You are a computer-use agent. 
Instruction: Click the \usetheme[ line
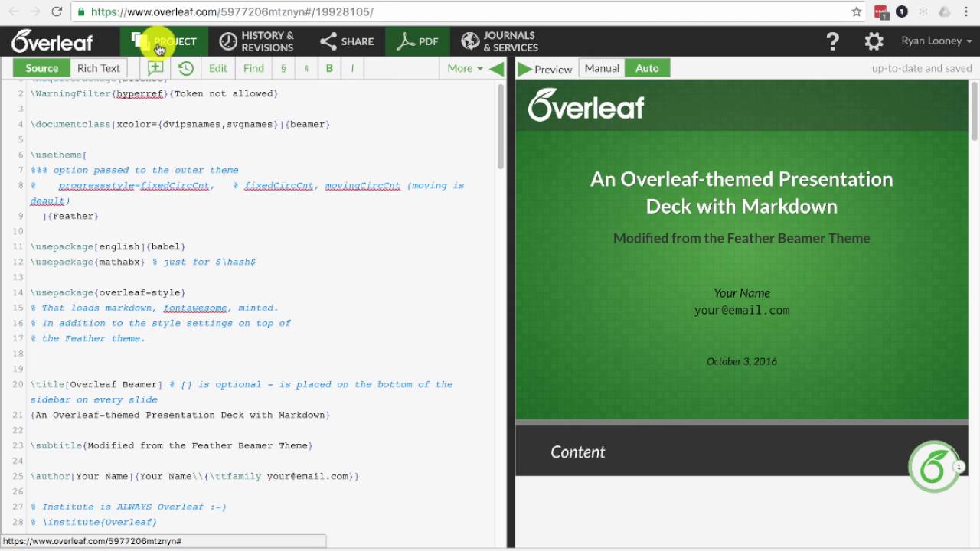click(x=58, y=155)
